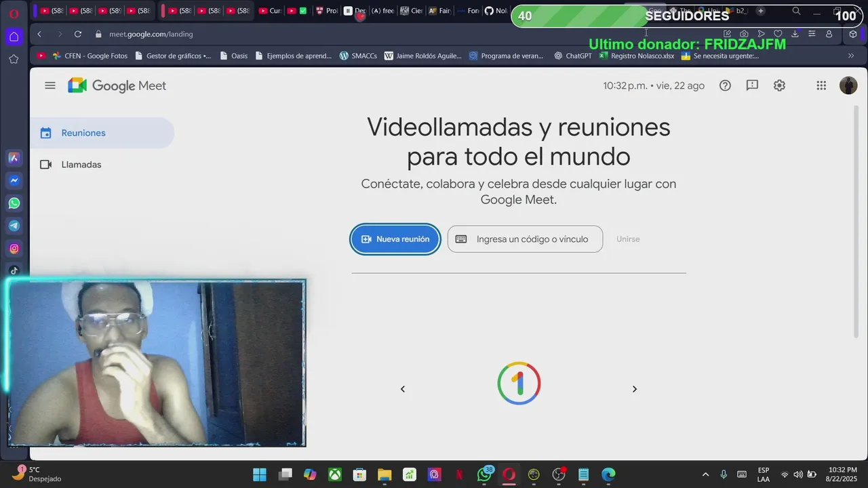
Task: Open the weather widget 5°C Despejado
Action: click(37, 474)
